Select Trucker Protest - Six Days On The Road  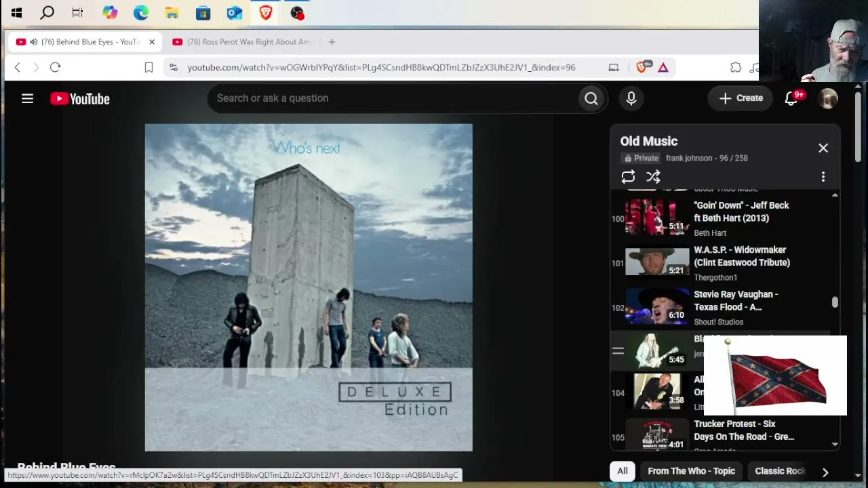[744, 430]
